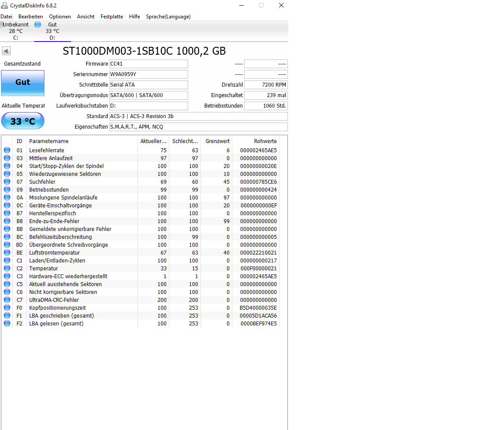Click status orb of UltraDMA-CRC-Fehler row
Screen dimensions: 504x430
coord(7,300)
